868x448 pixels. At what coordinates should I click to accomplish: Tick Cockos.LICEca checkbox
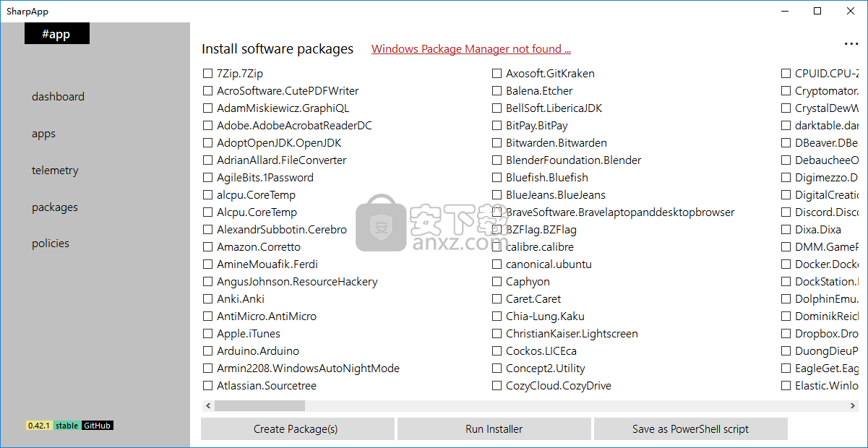tap(497, 351)
